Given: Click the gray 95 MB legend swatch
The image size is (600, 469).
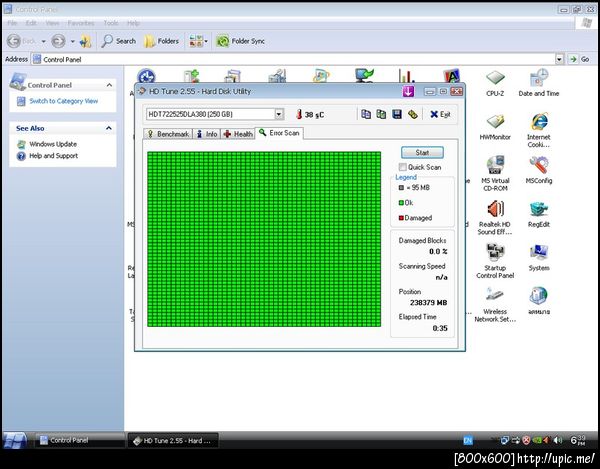Looking at the screenshot, I should [x=401, y=187].
